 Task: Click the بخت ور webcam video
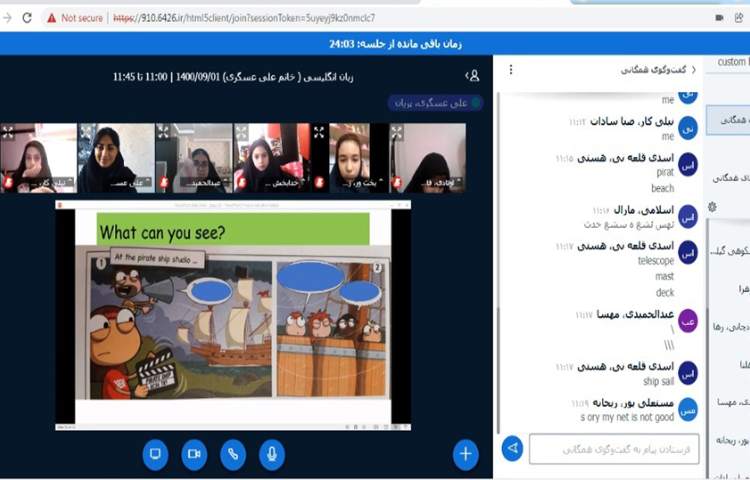[x=350, y=158]
